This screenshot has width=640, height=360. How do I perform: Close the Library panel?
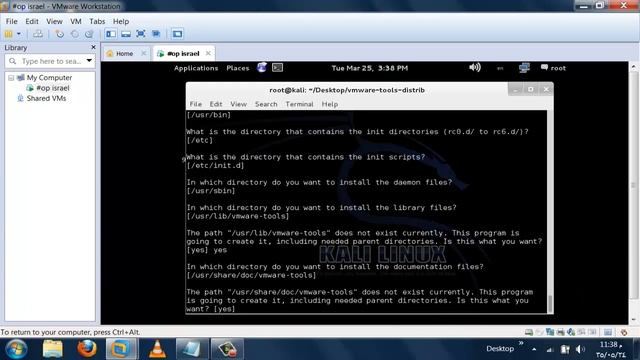coord(93,47)
